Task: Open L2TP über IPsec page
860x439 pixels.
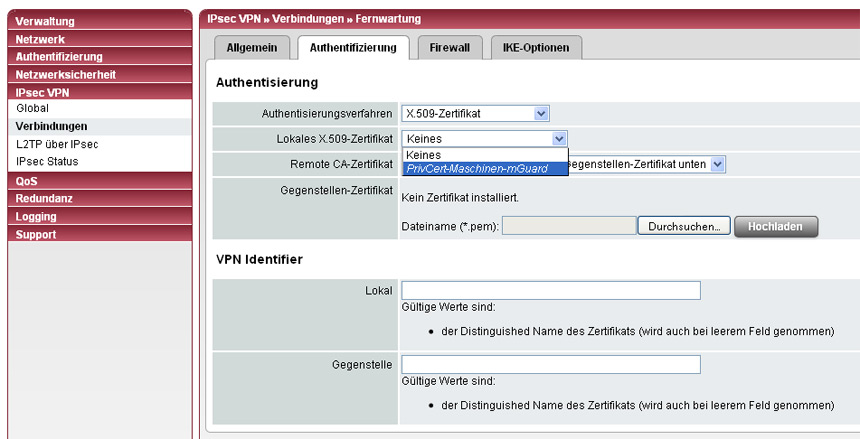Action: (56, 144)
